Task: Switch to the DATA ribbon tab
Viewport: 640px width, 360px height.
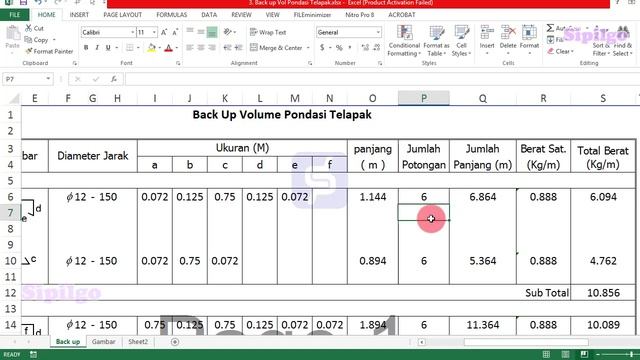Action: coord(209,15)
